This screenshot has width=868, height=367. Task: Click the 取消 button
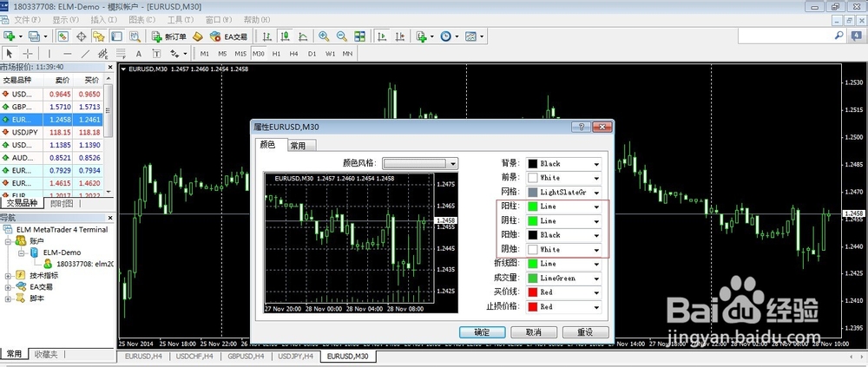tap(534, 332)
